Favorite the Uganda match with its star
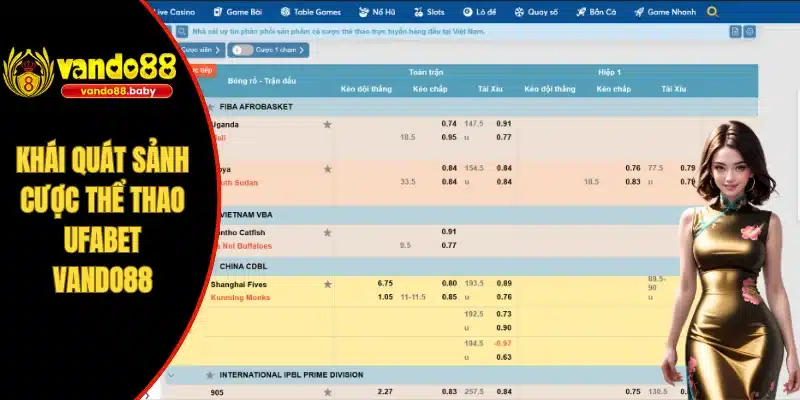The image size is (800, 400). point(328,124)
